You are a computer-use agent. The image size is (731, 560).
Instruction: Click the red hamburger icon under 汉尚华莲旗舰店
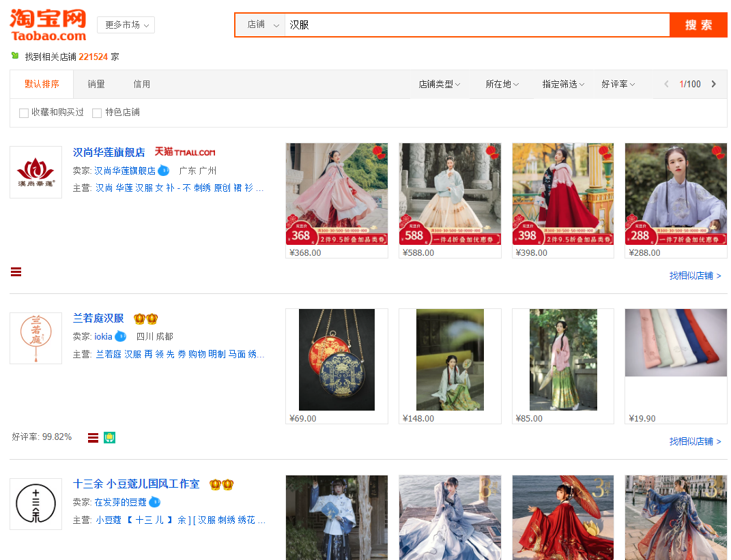click(16, 271)
